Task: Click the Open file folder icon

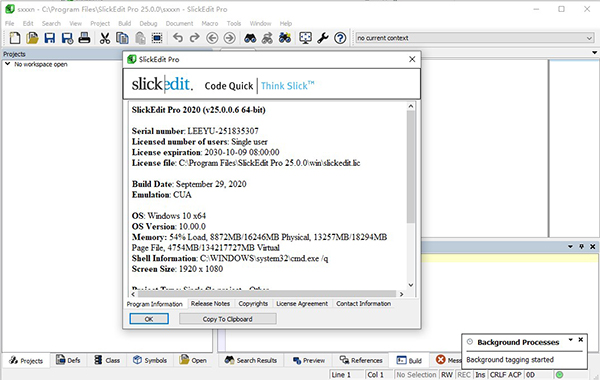Action: [x=33, y=38]
